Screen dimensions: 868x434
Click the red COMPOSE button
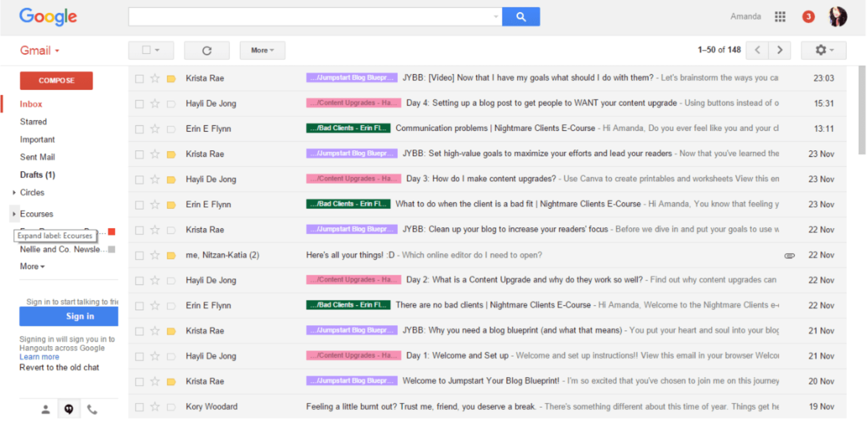click(x=56, y=80)
